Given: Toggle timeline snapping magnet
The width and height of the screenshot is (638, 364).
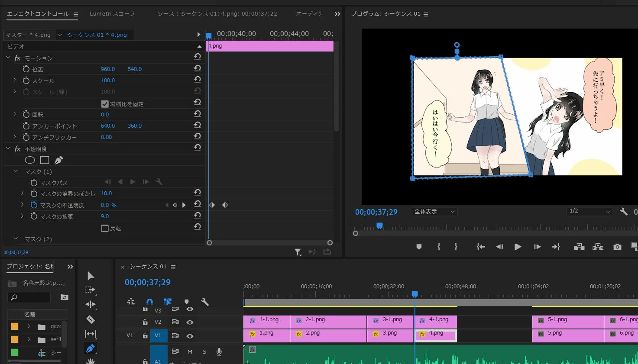Looking at the screenshot, I should (149, 302).
